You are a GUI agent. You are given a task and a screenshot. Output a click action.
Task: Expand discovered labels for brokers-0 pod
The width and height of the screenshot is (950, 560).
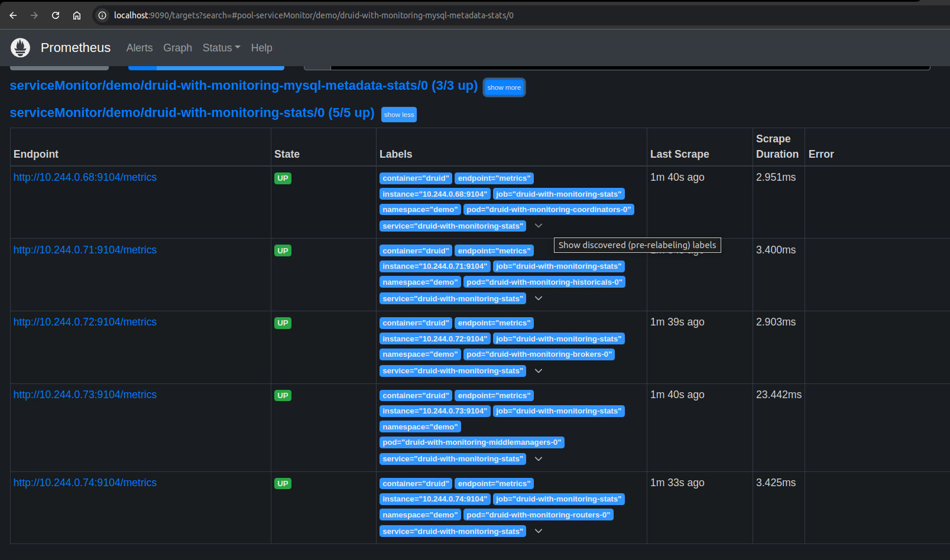coord(539,371)
